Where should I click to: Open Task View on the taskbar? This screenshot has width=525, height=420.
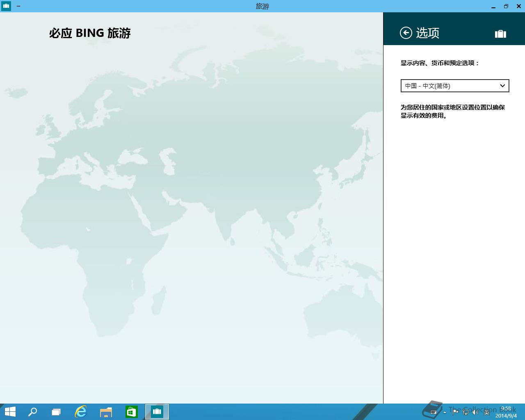(56, 412)
